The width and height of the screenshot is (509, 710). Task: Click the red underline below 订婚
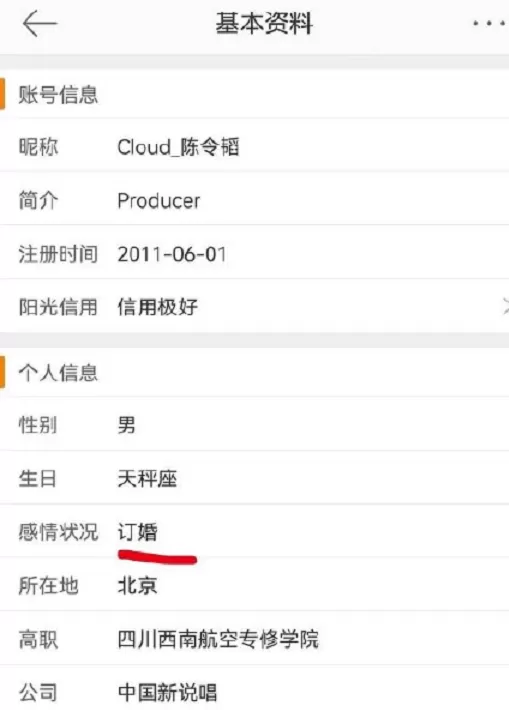158,557
